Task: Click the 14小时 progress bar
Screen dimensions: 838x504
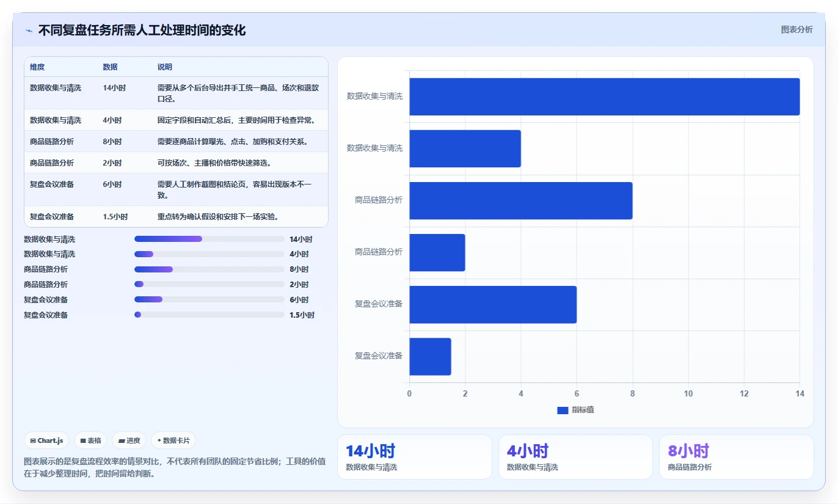Action: [x=209, y=239]
